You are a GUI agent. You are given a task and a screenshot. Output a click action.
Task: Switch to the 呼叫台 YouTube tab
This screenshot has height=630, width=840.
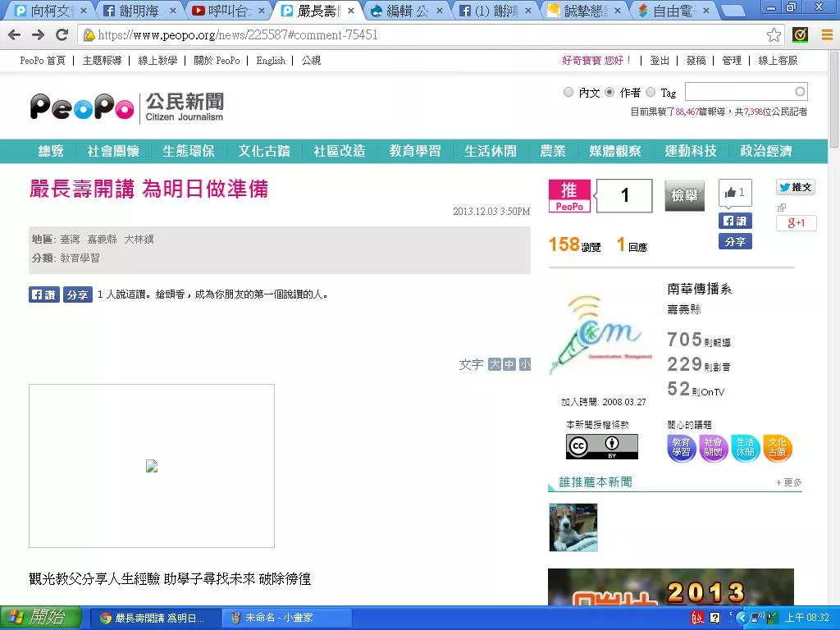pos(228,11)
